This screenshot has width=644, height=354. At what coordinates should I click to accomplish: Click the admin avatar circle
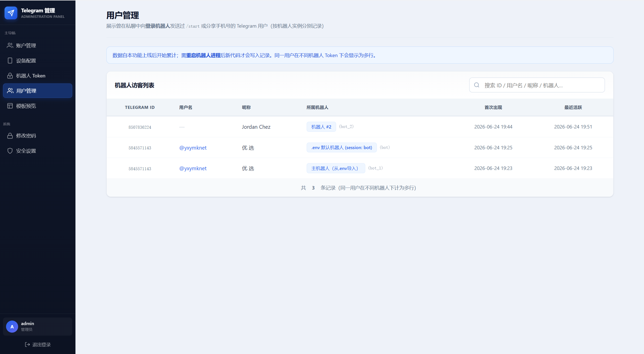[12, 327]
